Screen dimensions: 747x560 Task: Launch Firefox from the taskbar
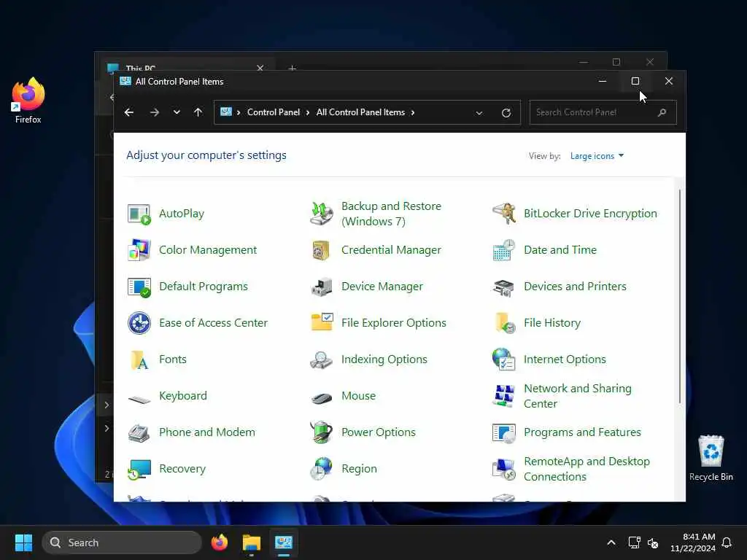tap(220, 542)
